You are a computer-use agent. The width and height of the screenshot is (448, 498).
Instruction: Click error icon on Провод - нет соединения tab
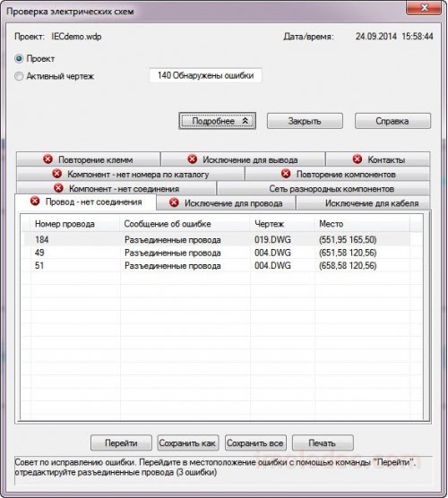pos(35,201)
